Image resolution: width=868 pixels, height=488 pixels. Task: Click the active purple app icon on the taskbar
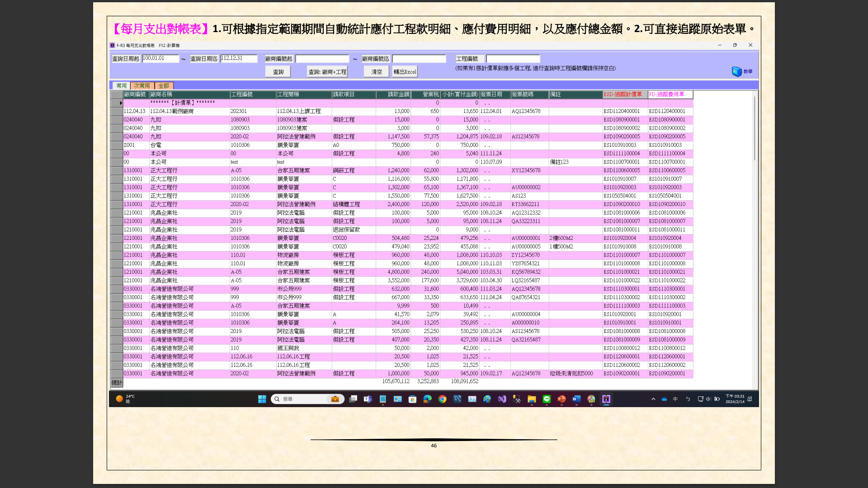tap(606, 399)
